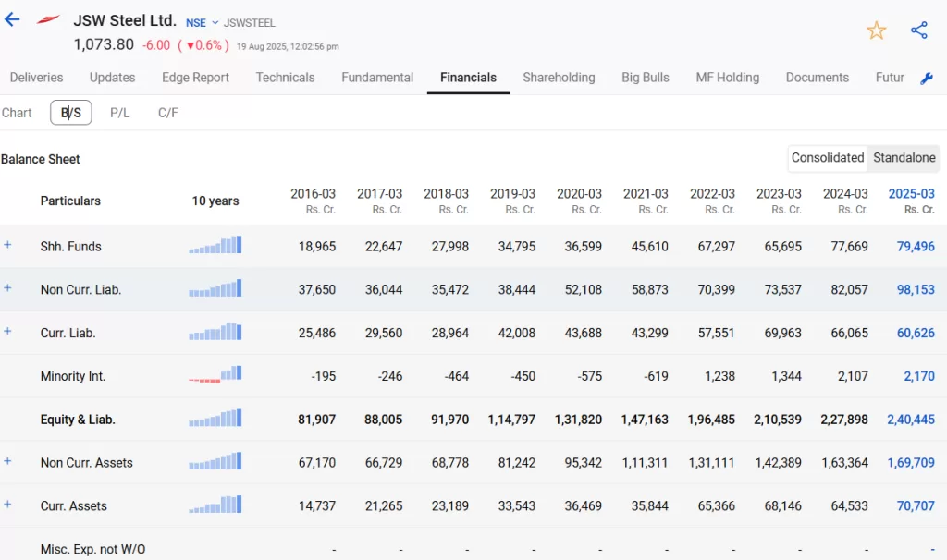Go back using the left arrow icon
Viewport: 947px width, 560px height.
pos(12,19)
